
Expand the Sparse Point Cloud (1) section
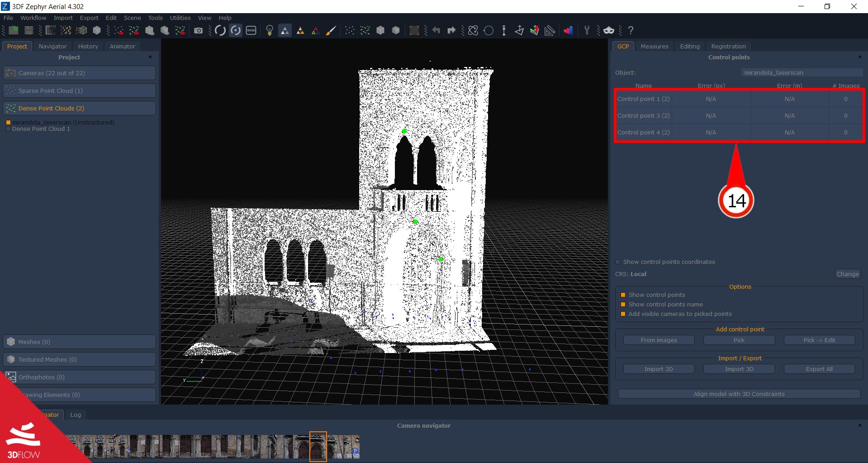79,91
